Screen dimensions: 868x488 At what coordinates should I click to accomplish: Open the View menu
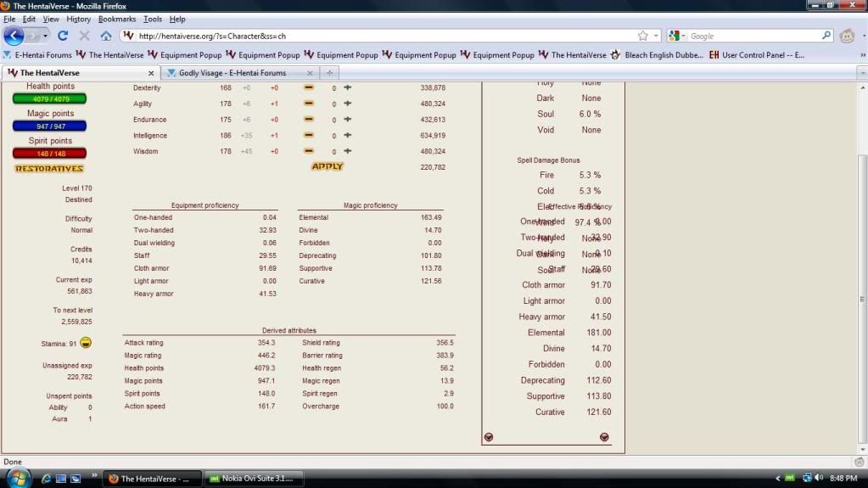[51, 19]
